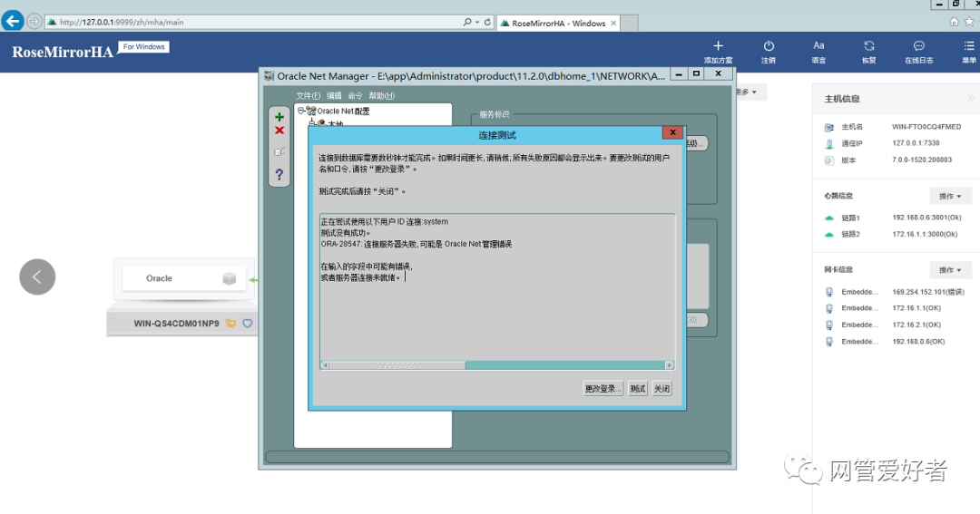
Task: Click Oracle Net Manager title bar icon
Action: pos(269,75)
